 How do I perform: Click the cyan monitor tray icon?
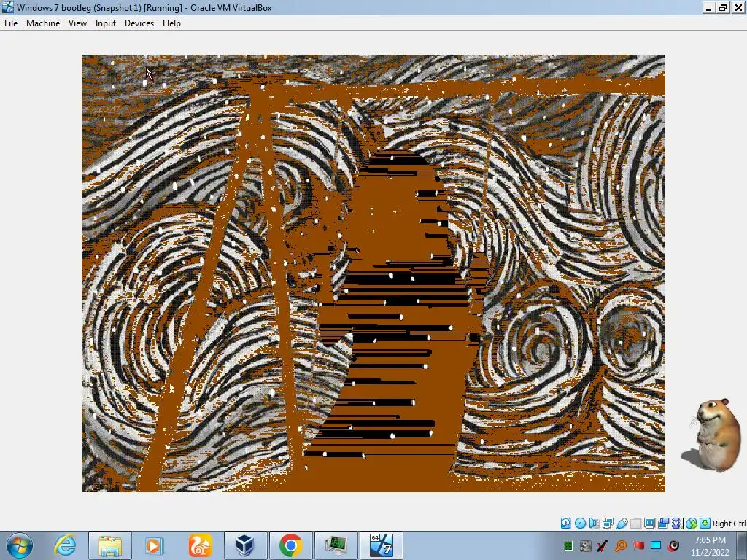656,545
